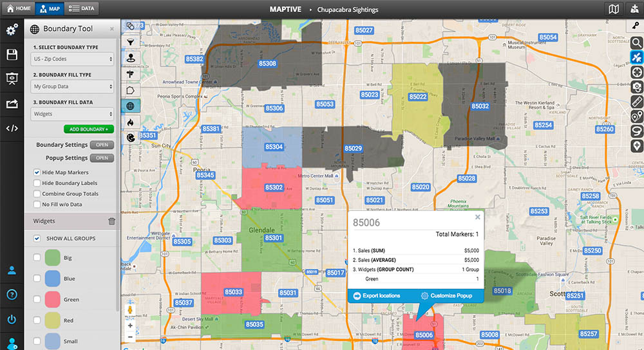Zoom out with the minus button
Viewport: 644px width, 350px height.
pos(130,337)
